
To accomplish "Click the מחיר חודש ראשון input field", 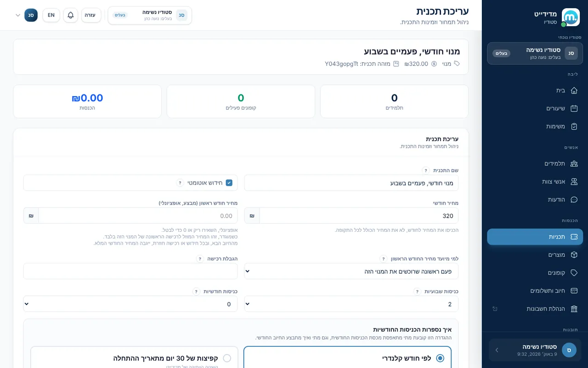I will pos(138,216).
